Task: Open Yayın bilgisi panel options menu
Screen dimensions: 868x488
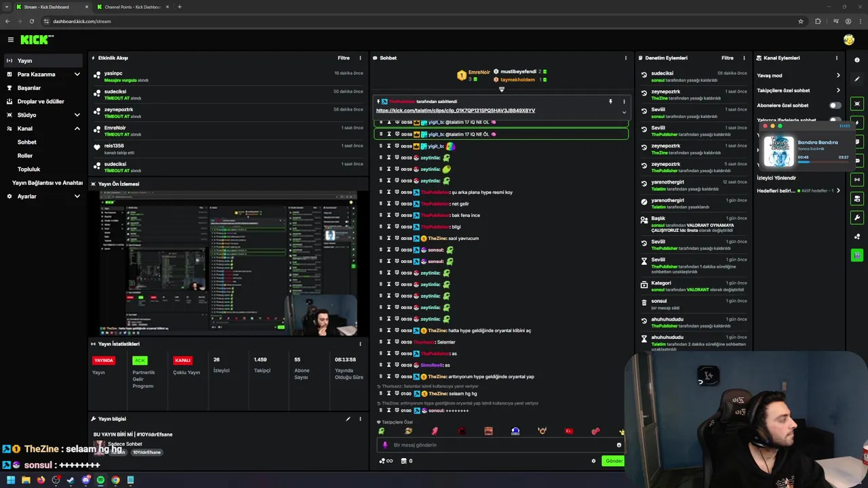Action: click(360, 419)
